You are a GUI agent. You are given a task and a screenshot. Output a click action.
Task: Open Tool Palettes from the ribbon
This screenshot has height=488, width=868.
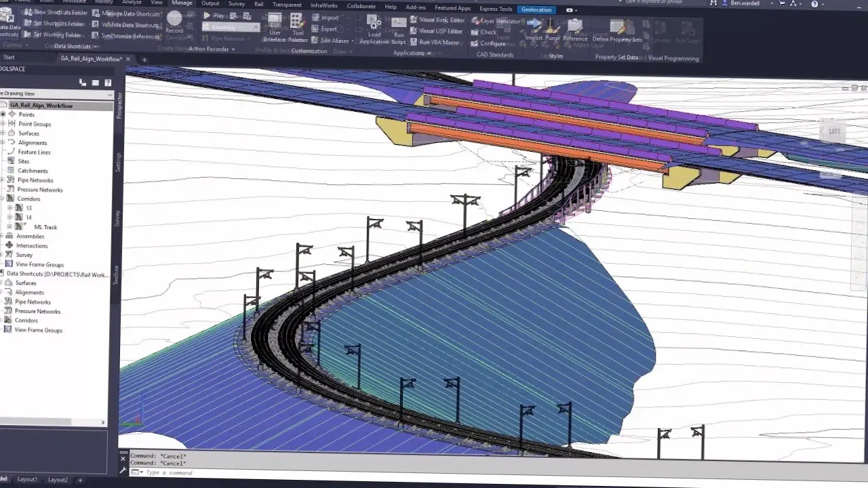click(x=297, y=28)
